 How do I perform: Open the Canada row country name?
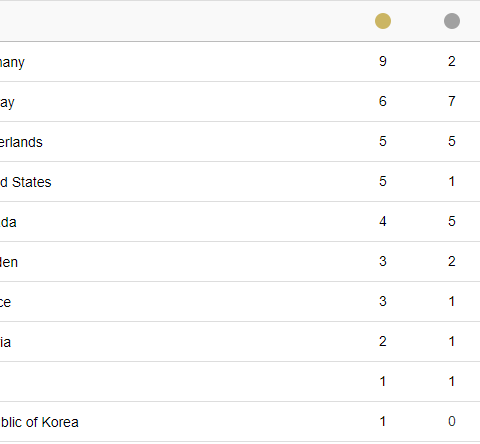pos(8,222)
